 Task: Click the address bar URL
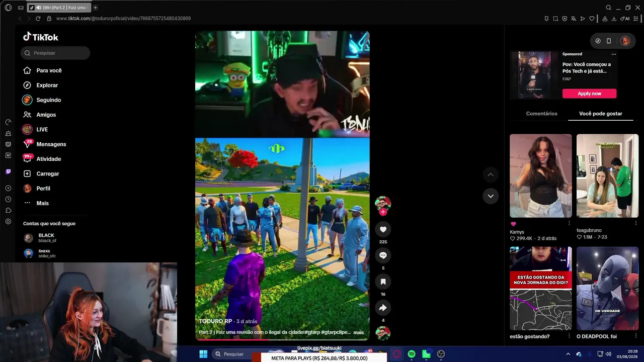[x=123, y=19]
